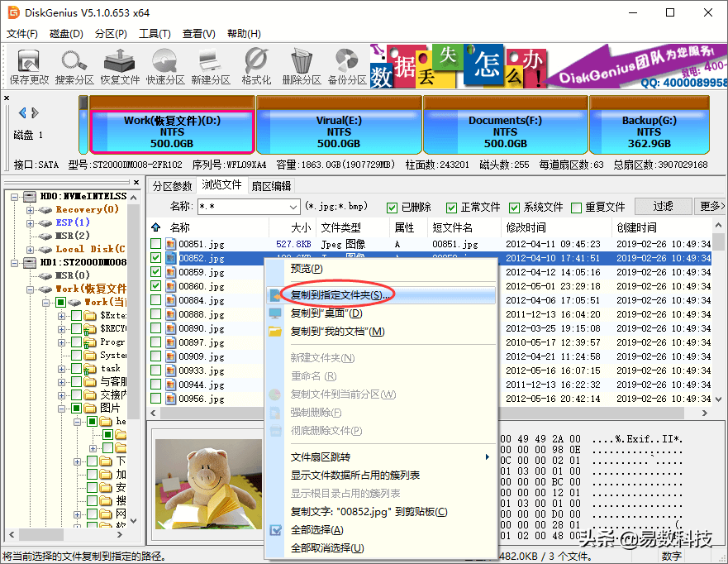The height and width of the screenshot is (564, 728).
Task: Click the teddy bear image preview thumbnail
Action: (209, 482)
